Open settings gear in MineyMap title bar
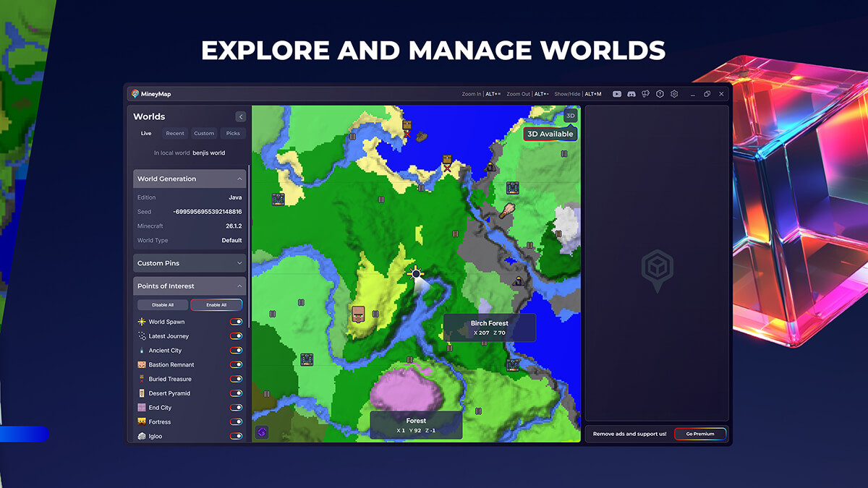This screenshot has width=868, height=488. pyautogui.click(x=674, y=94)
